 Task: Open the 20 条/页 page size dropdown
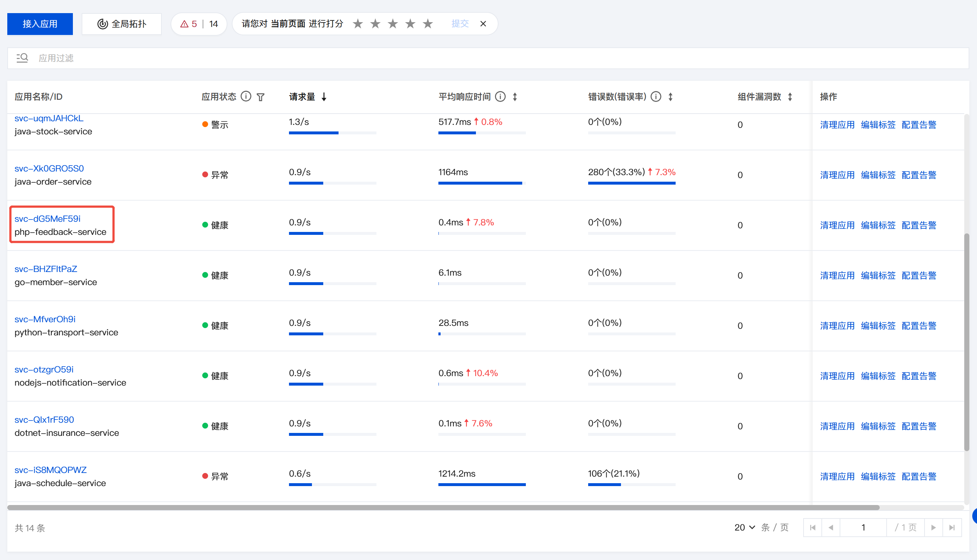[744, 527]
